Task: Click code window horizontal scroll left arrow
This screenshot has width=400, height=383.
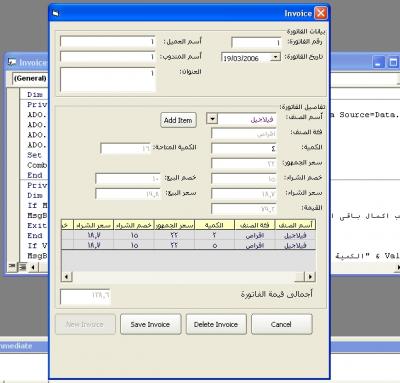Action: pyautogui.click(x=33, y=267)
